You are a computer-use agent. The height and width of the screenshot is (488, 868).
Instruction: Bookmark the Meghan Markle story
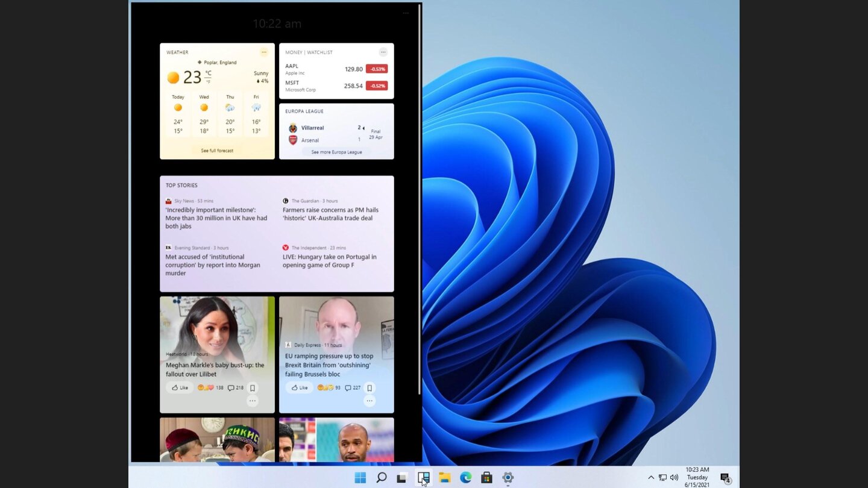coord(253,387)
